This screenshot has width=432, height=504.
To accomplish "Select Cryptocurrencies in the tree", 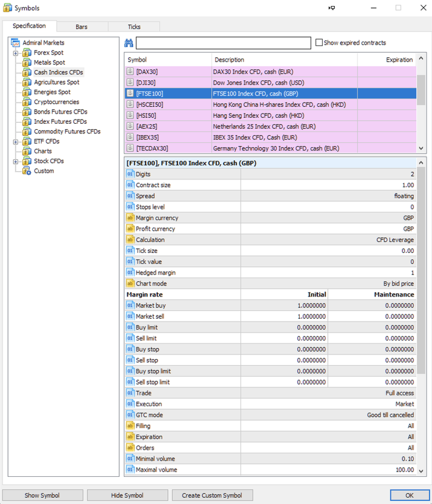I will click(56, 102).
